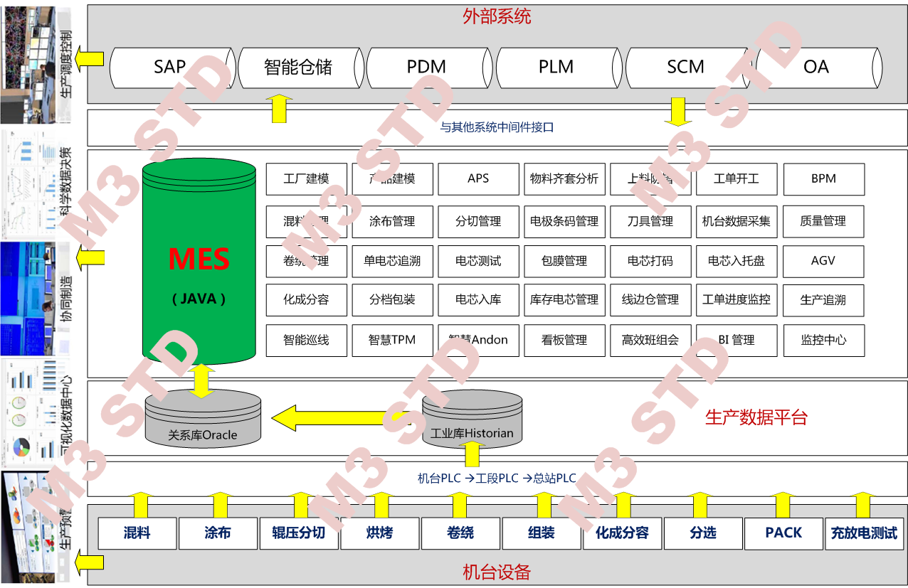Open the 科学数据决策 chart thumbnail

click(28, 183)
